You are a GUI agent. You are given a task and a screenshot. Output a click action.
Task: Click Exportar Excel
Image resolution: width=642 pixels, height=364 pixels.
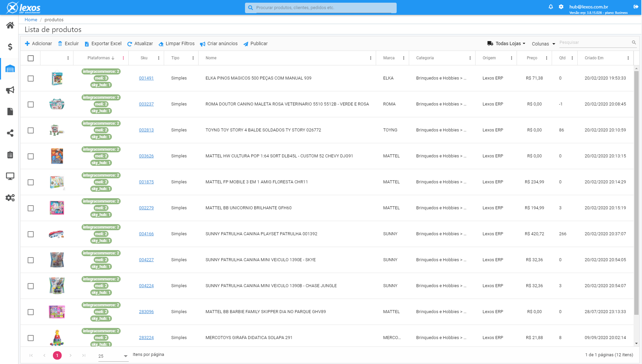[x=103, y=43]
